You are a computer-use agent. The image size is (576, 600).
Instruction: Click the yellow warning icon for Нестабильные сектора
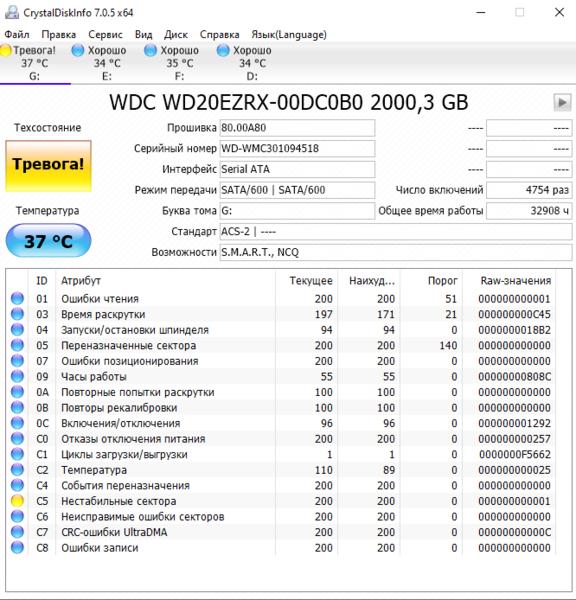click(x=17, y=501)
